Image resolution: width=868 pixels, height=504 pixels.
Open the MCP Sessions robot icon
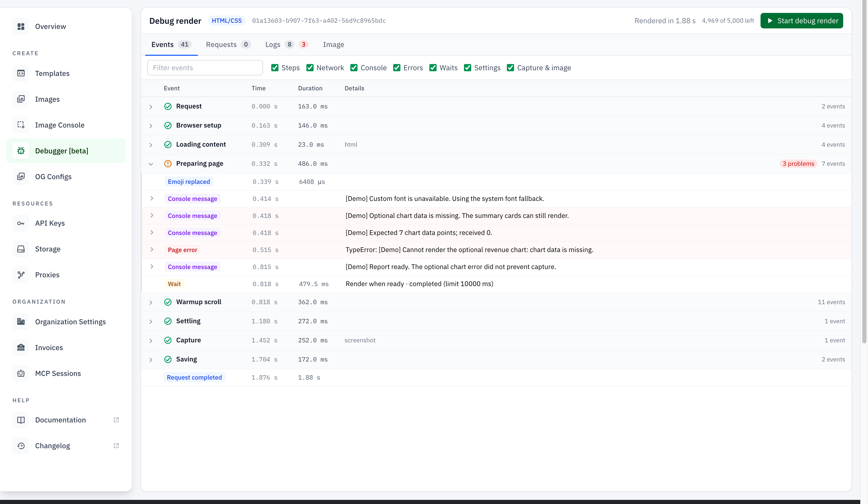tap(21, 373)
